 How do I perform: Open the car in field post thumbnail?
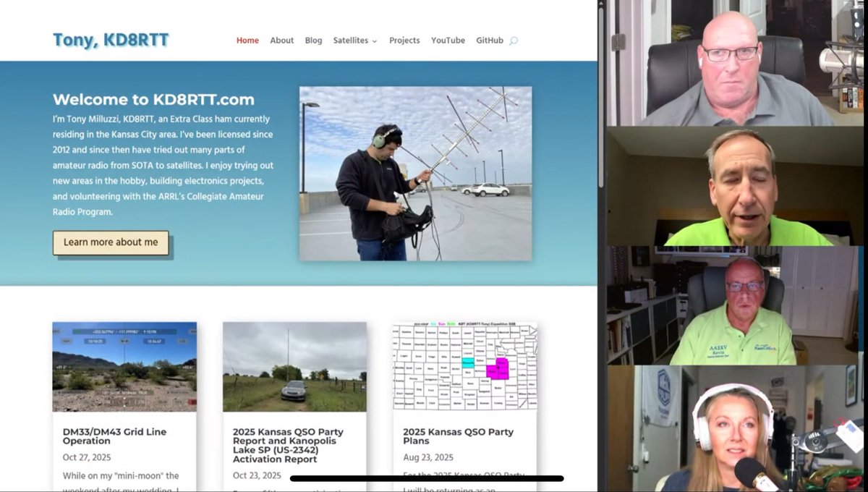point(294,367)
